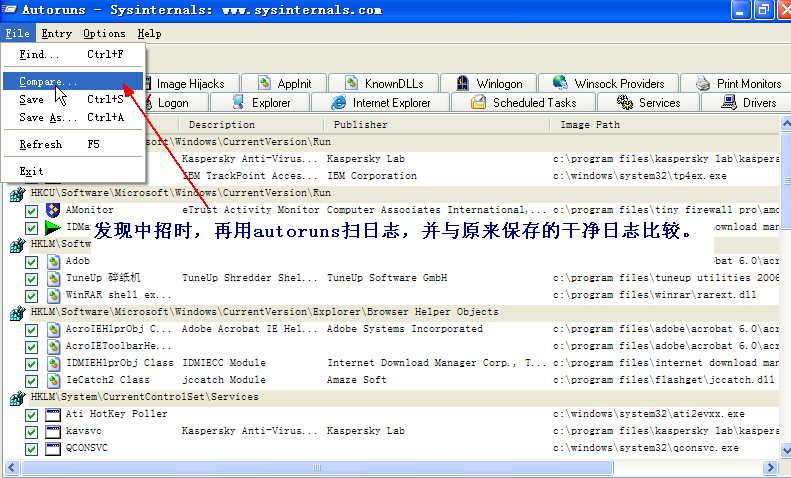Select Save As... in the File menu

(x=74, y=117)
